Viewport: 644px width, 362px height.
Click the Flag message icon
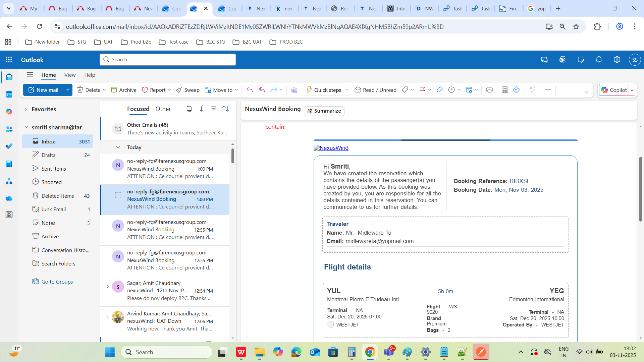tap(422, 90)
